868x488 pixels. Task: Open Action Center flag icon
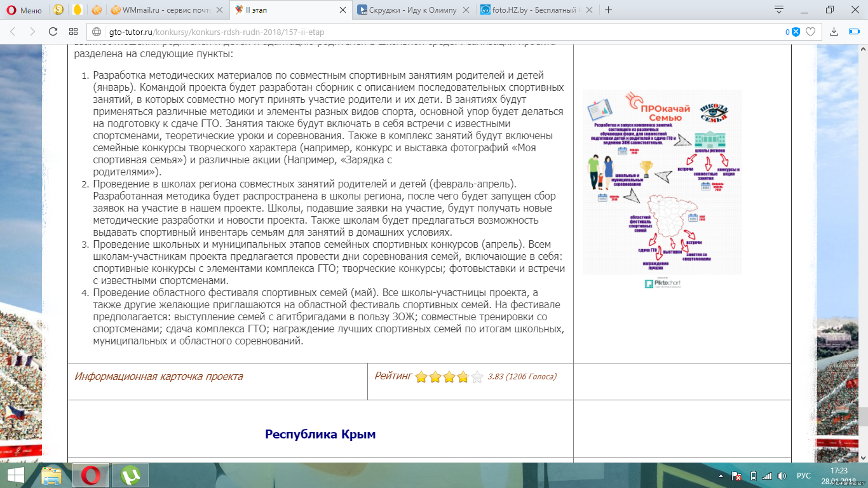click(x=737, y=475)
